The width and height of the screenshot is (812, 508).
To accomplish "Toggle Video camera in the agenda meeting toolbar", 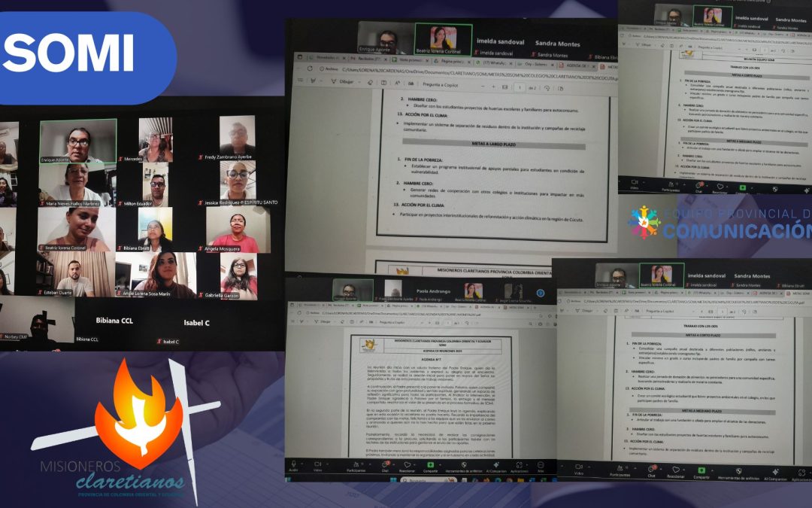I will (x=318, y=464).
